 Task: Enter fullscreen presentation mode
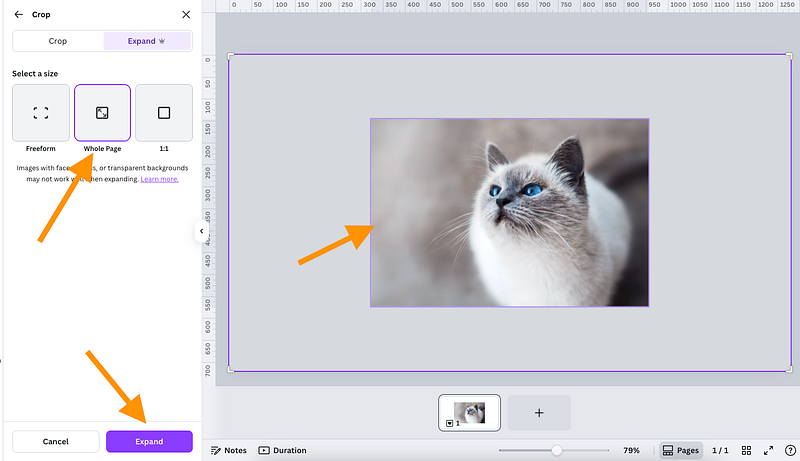(x=768, y=450)
